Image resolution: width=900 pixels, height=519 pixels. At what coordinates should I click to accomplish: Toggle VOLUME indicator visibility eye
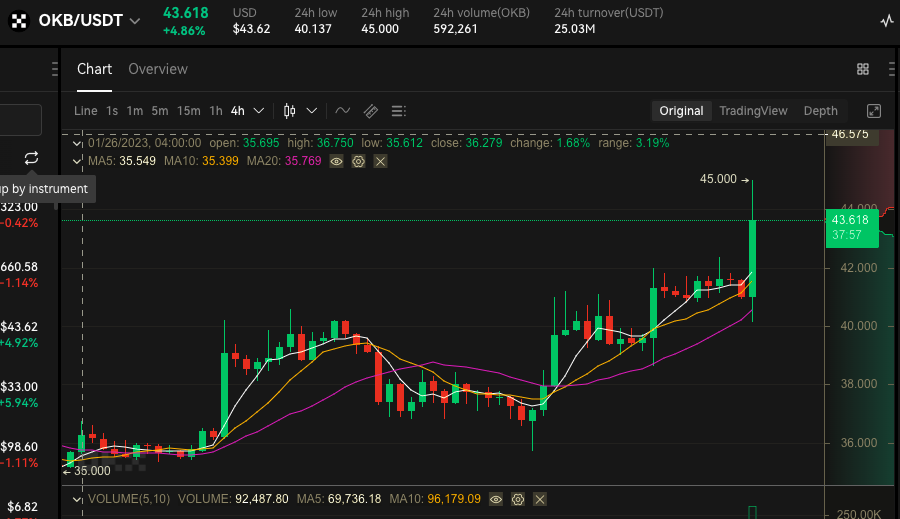(x=496, y=499)
